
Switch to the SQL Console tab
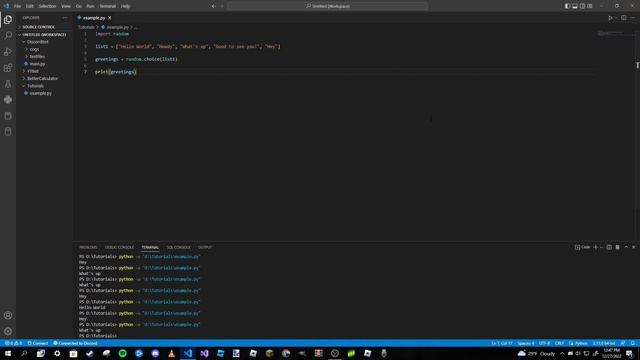(x=178, y=247)
